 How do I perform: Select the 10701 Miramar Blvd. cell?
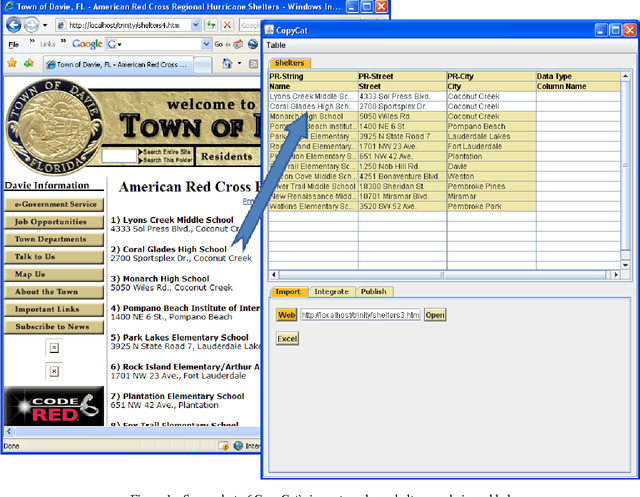(402, 196)
